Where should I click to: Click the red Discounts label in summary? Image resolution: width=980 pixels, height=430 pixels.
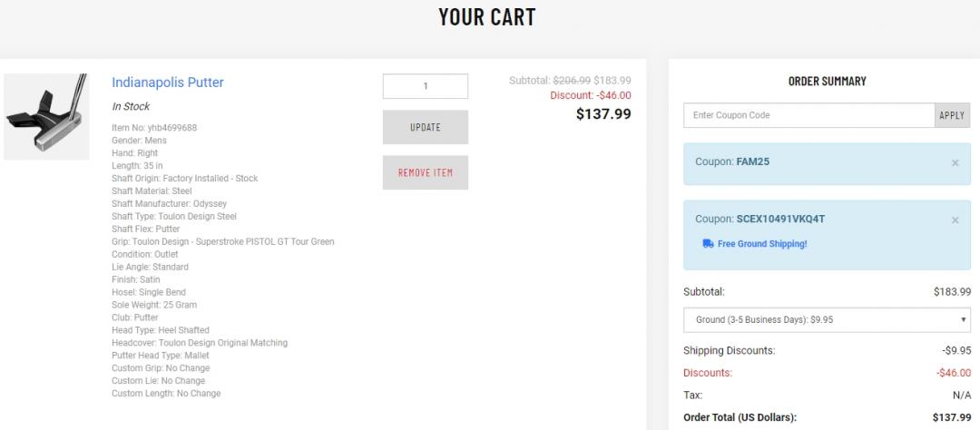point(709,372)
